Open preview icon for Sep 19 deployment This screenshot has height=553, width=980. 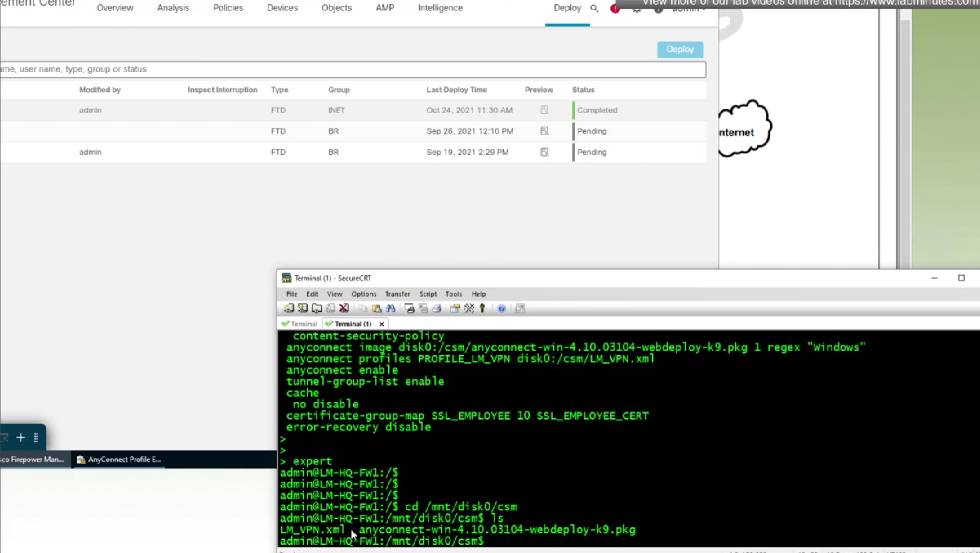point(544,152)
